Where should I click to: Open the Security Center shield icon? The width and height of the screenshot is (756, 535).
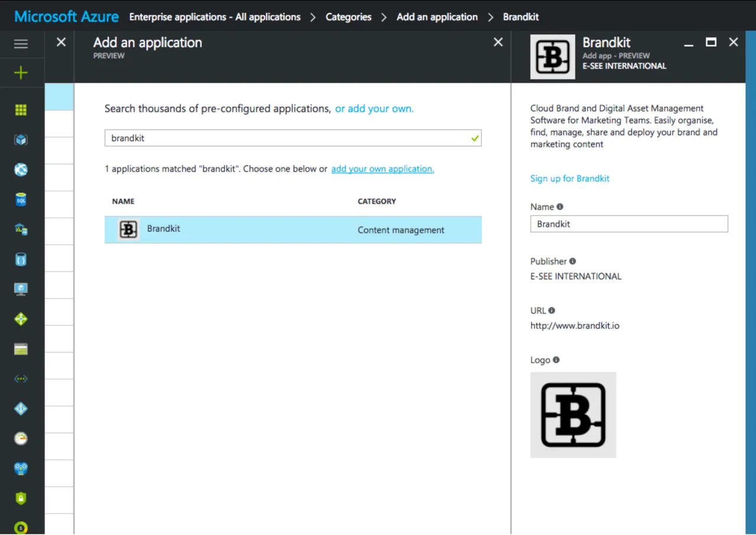pos(21,498)
